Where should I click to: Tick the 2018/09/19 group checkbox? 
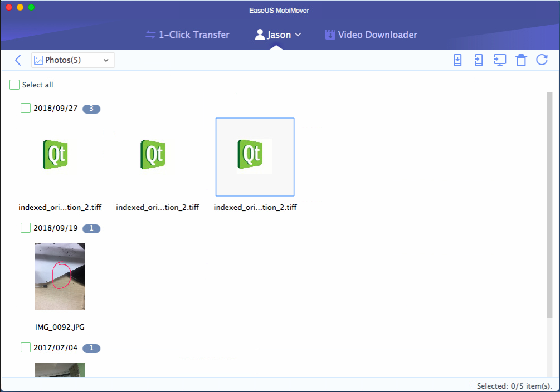26,228
